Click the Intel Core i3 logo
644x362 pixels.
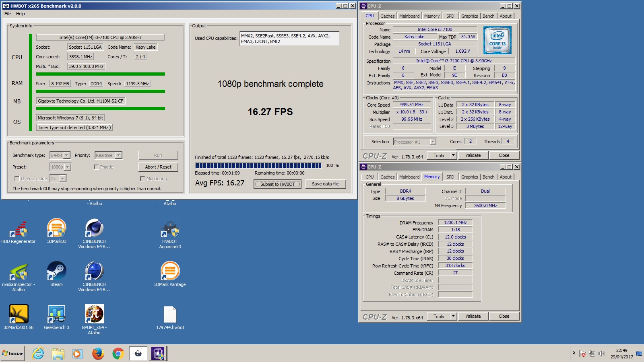(x=497, y=40)
